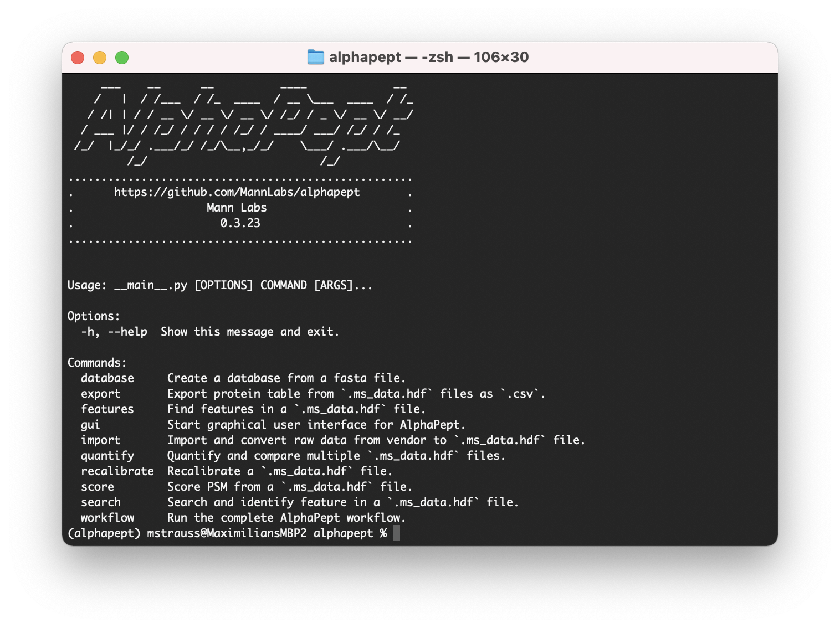Maximize the window with the green button
840x628 pixels.
[x=122, y=58]
